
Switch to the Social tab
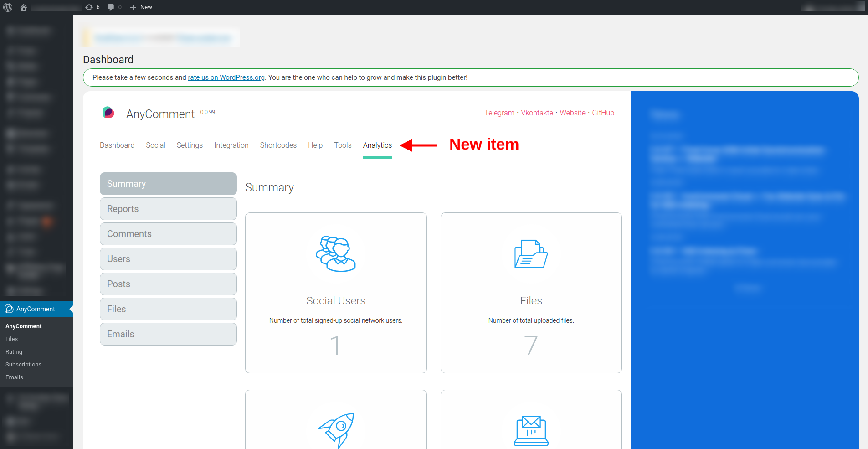pyautogui.click(x=155, y=145)
